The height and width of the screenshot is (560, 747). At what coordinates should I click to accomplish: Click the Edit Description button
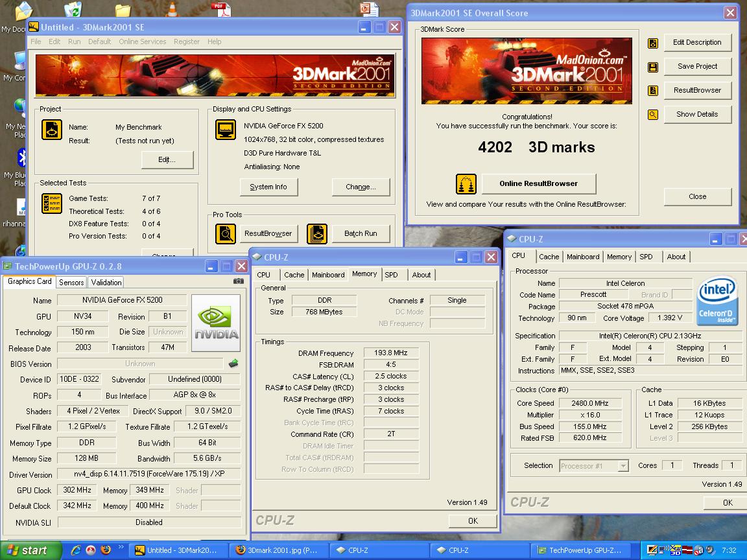[x=697, y=42]
